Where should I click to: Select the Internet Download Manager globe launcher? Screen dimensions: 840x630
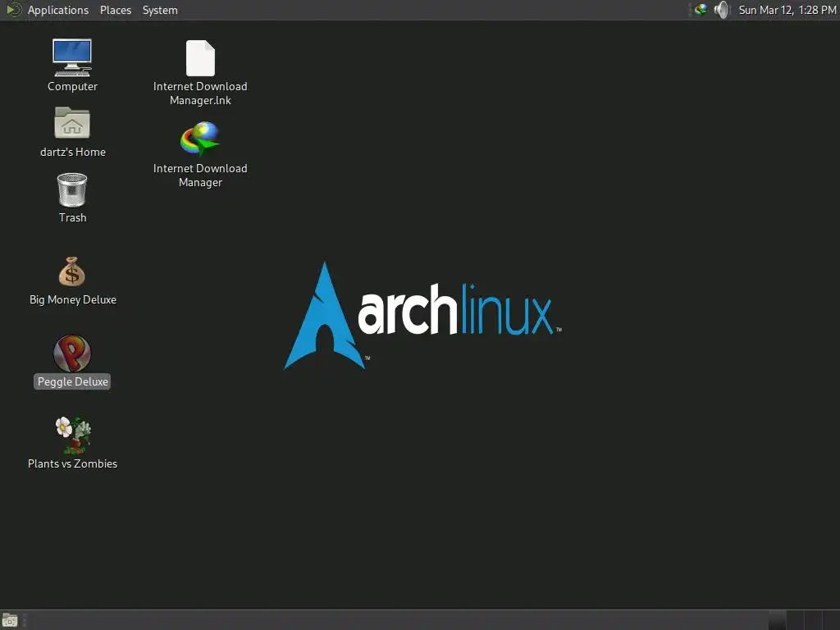point(200,139)
